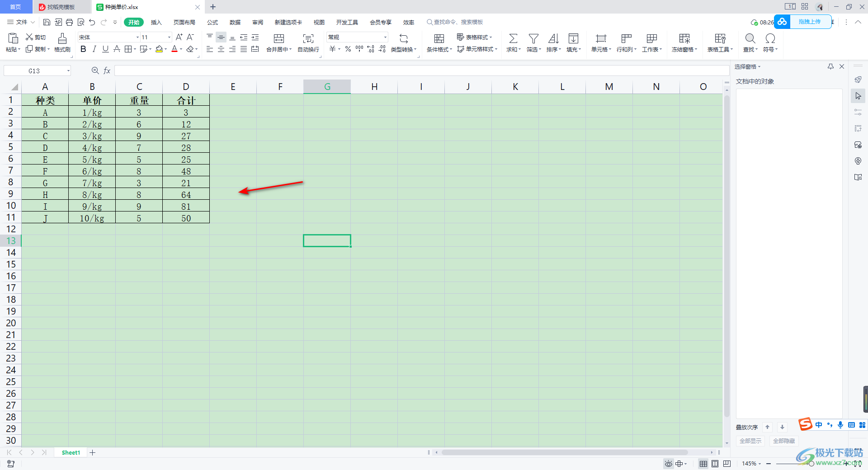Image resolution: width=868 pixels, height=470 pixels.
Task: Click the Save icon in quick toolbar
Action: 47,22
